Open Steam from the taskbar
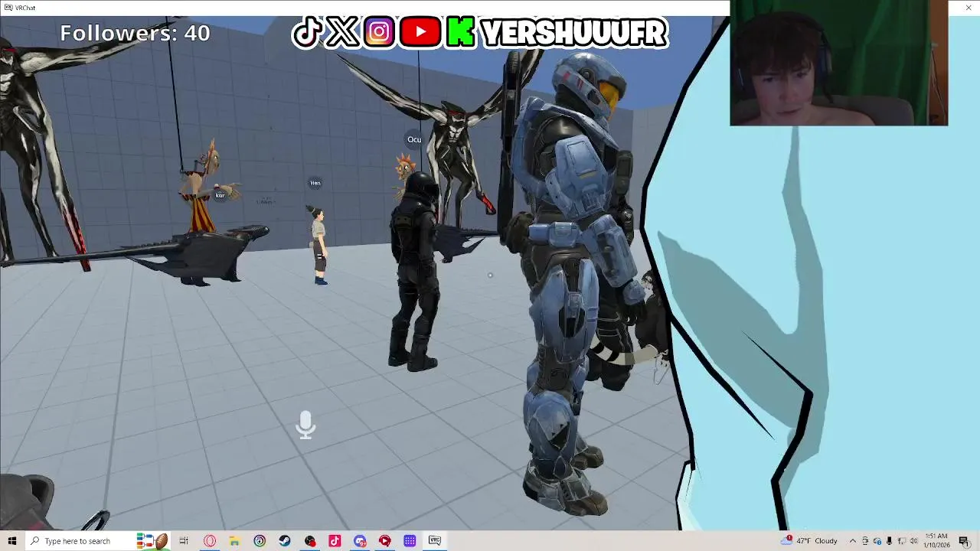The height and width of the screenshot is (551, 980). (284, 541)
